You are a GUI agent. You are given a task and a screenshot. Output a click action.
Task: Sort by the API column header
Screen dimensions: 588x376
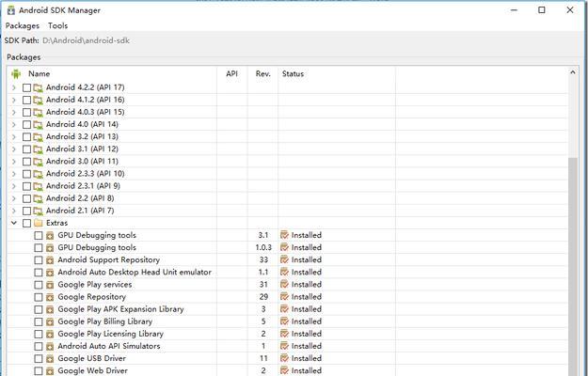click(231, 73)
